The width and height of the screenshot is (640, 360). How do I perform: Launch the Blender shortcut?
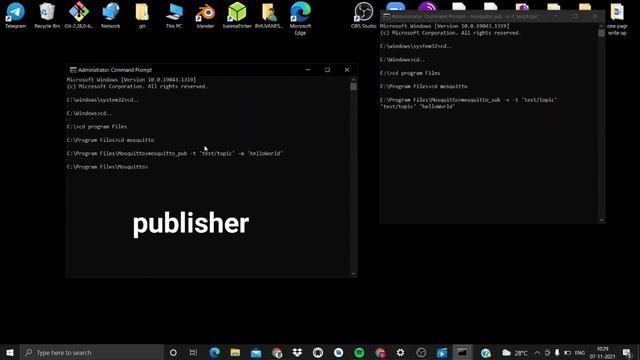[x=205, y=15]
